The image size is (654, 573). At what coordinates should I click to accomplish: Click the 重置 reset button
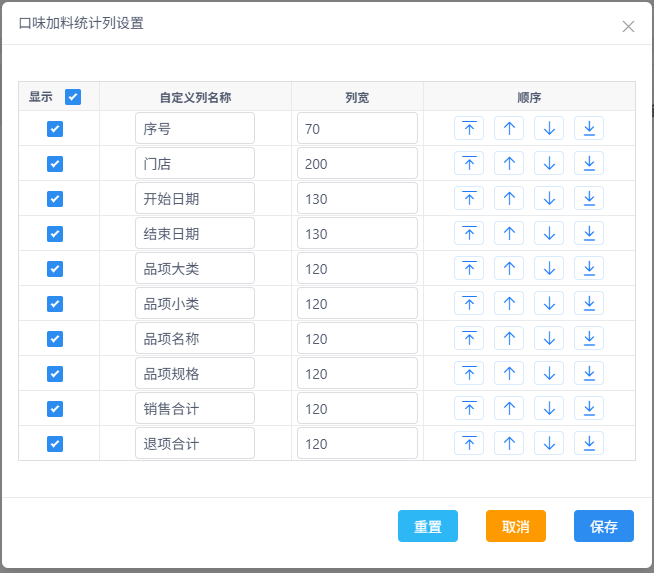(428, 526)
